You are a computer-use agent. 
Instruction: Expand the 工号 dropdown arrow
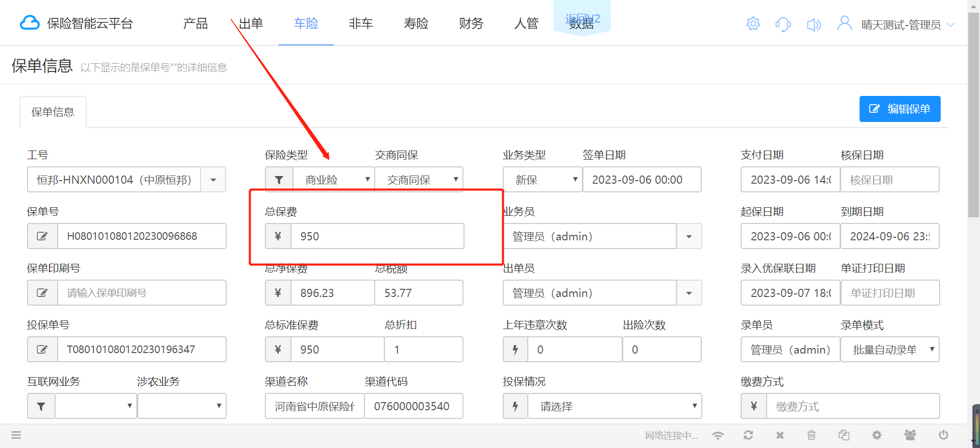click(x=213, y=180)
